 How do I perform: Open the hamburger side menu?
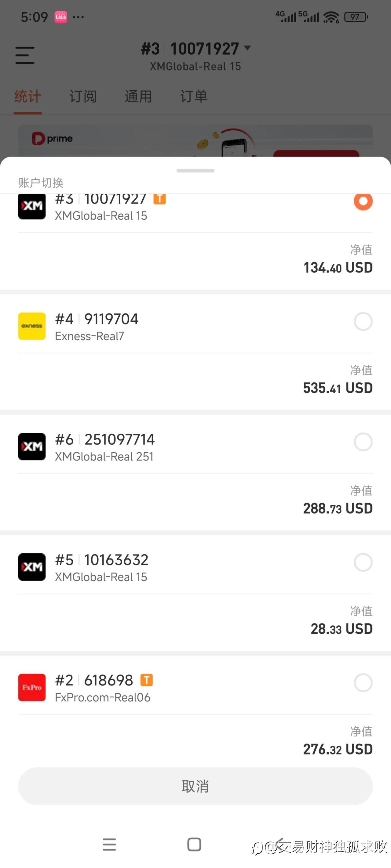(25, 55)
